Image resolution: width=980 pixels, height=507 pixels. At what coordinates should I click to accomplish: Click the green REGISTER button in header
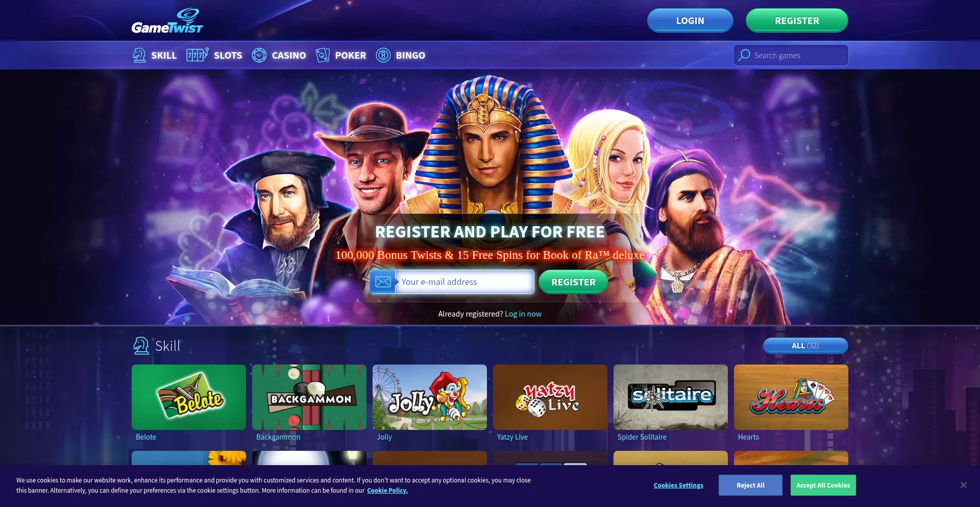click(797, 20)
